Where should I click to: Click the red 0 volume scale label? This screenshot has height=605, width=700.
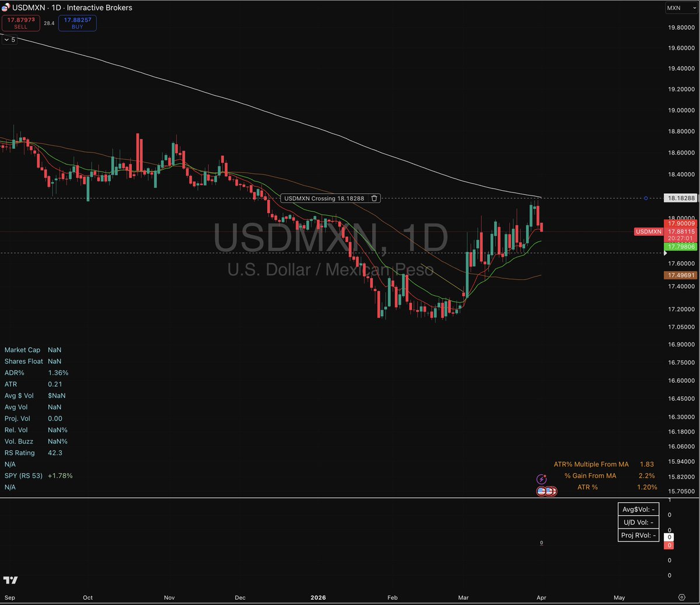[670, 545]
